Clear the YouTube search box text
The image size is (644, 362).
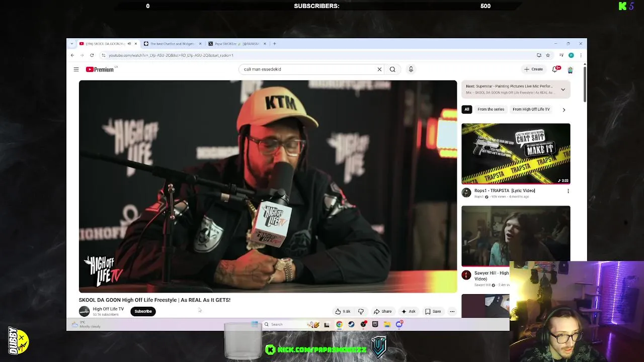pos(379,69)
